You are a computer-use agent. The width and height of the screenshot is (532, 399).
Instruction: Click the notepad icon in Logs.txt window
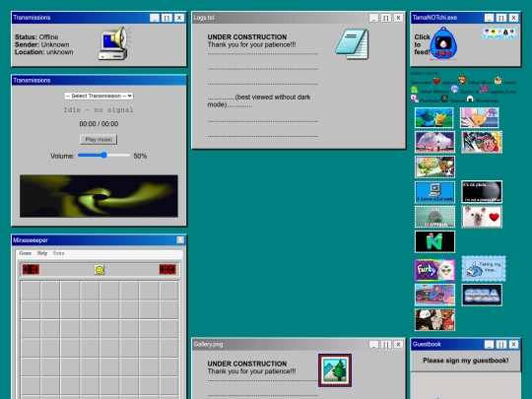pyautogui.click(x=352, y=44)
